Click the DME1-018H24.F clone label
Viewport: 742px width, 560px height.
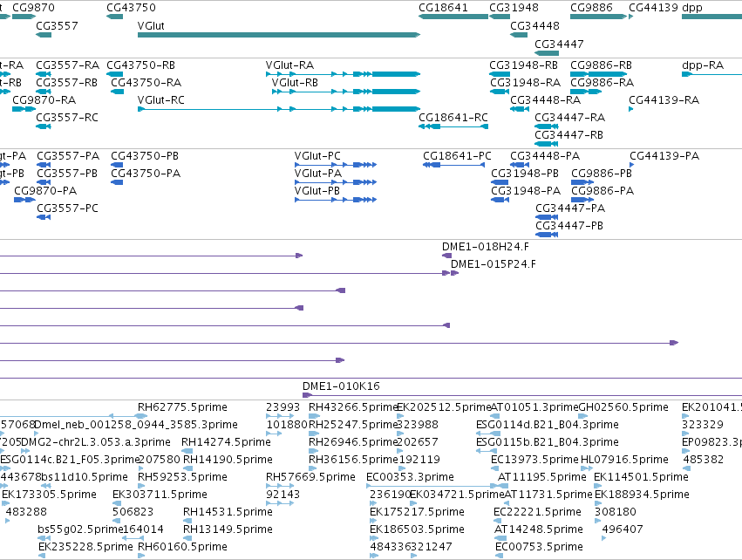(486, 247)
